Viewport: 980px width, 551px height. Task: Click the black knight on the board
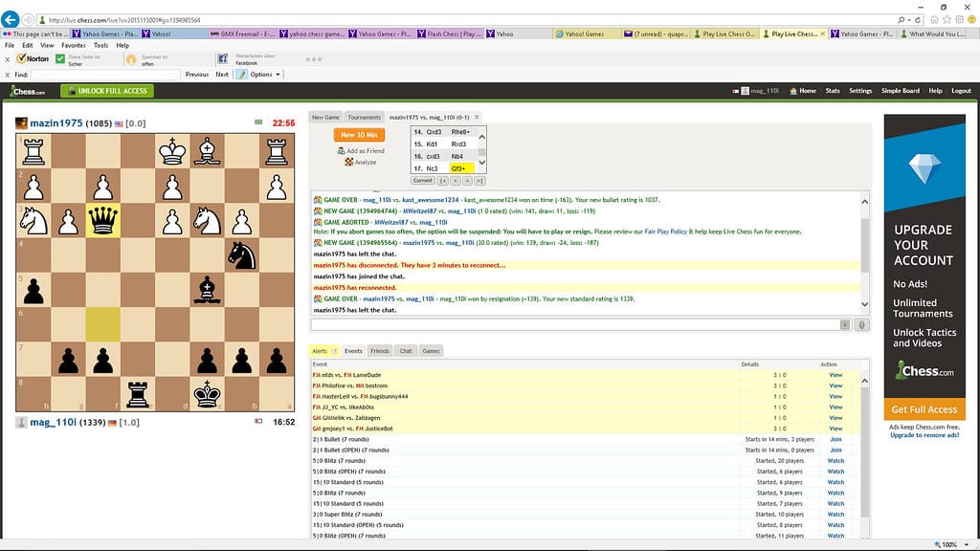pyautogui.click(x=242, y=254)
